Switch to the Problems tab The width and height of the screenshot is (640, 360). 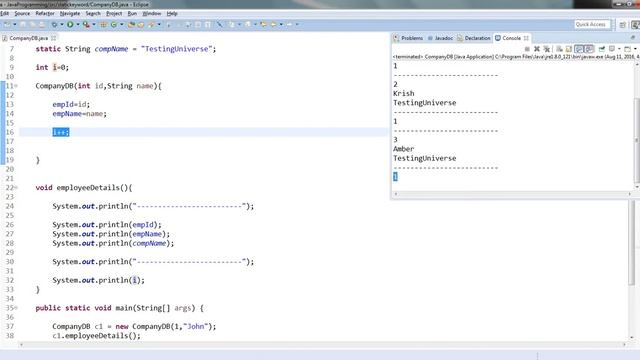pyautogui.click(x=408, y=38)
